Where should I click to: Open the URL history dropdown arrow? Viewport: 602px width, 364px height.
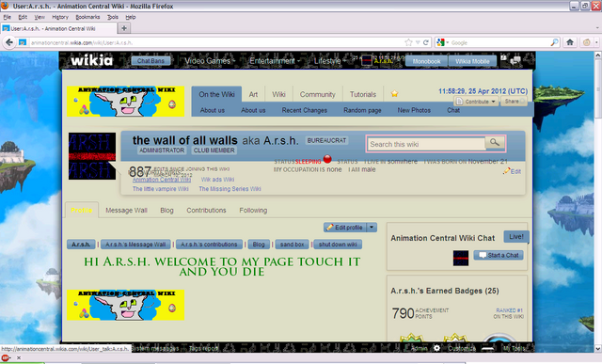tap(418, 42)
